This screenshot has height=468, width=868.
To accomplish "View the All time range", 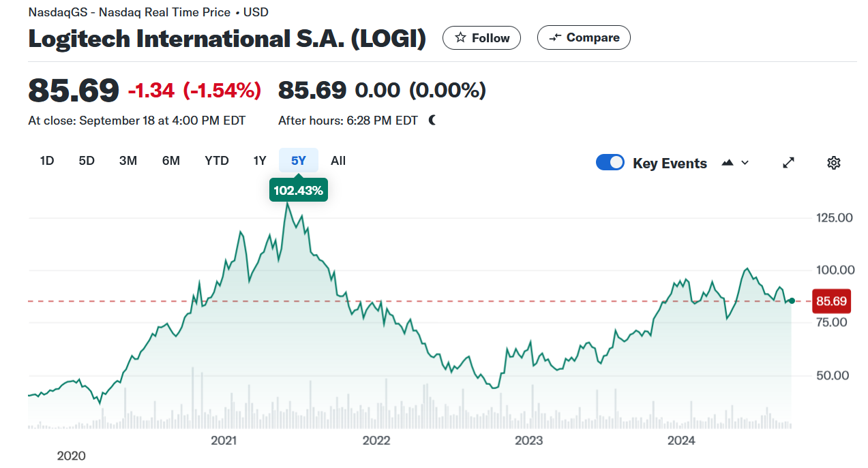I will pyautogui.click(x=338, y=161).
